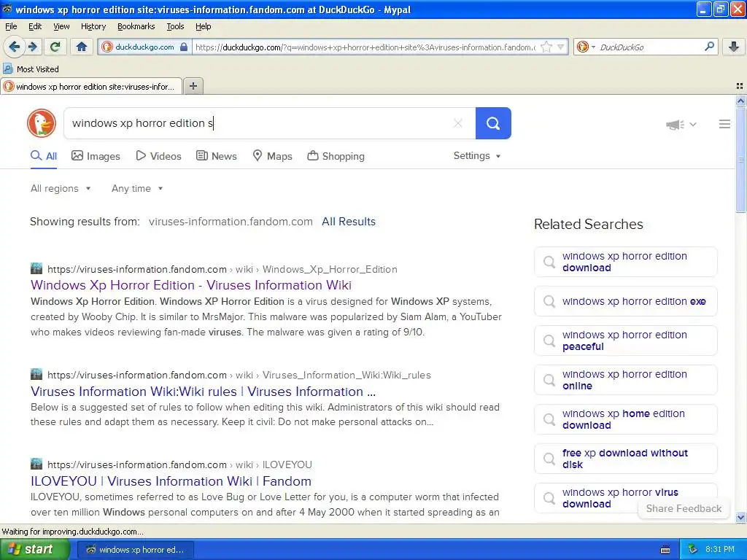The height and width of the screenshot is (560, 747).
Task: Search related: horror edition peaceful
Action: click(625, 341)
